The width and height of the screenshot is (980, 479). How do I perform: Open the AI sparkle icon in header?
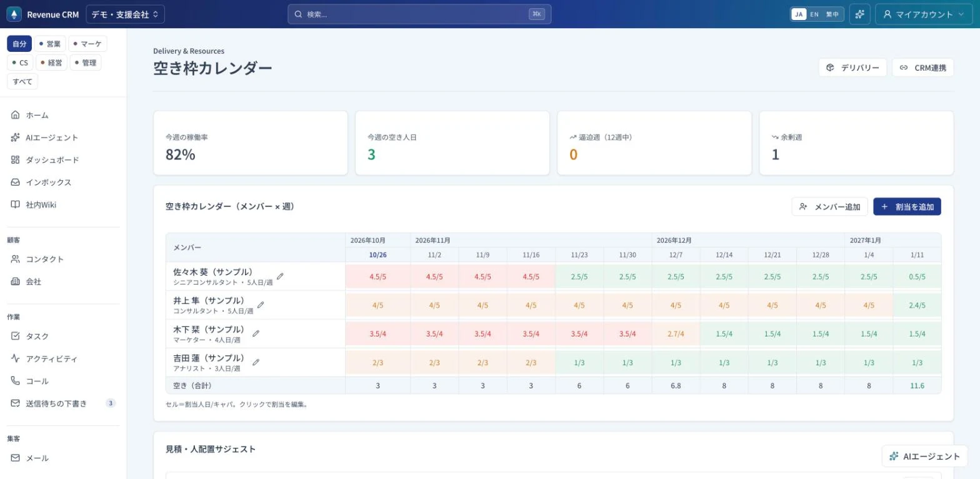[860, 14]
